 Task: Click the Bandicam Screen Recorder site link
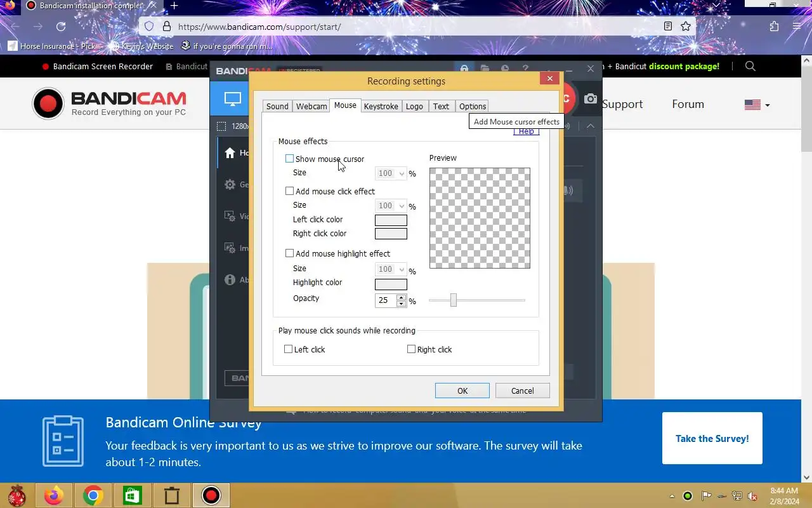(x=97, y=66)
